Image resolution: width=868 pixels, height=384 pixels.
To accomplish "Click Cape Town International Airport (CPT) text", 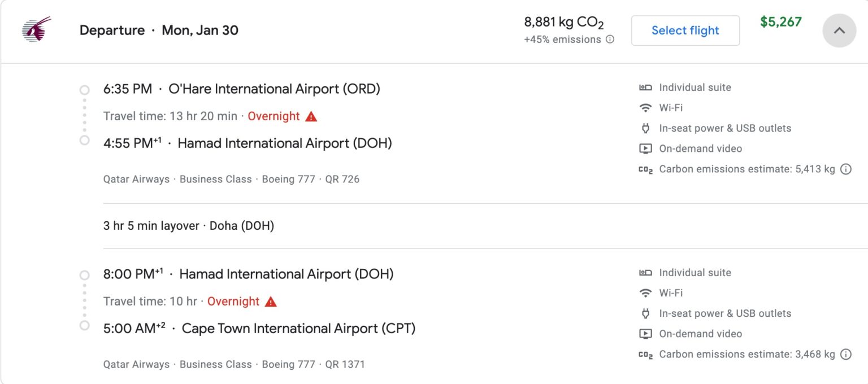I will (x=298, y=328).
